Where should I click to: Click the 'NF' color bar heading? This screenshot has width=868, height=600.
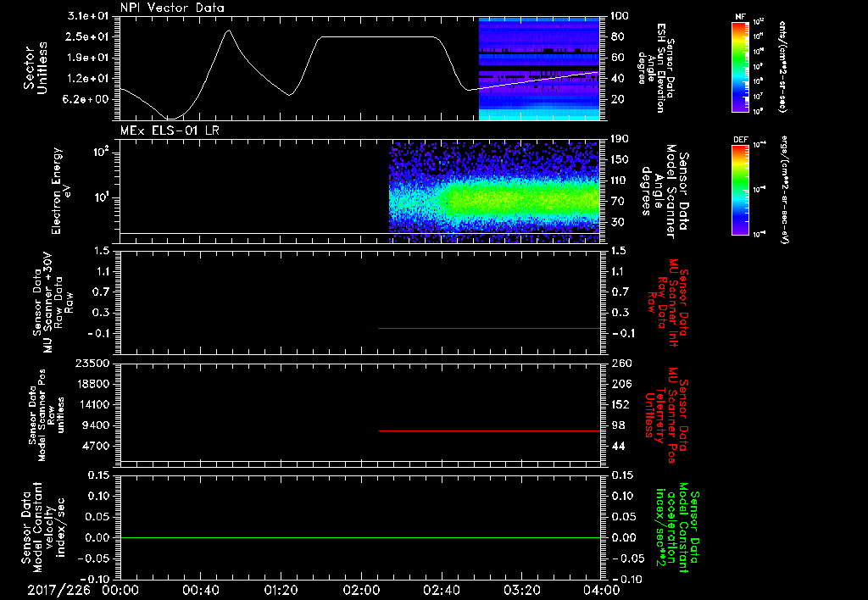(740, 17)
